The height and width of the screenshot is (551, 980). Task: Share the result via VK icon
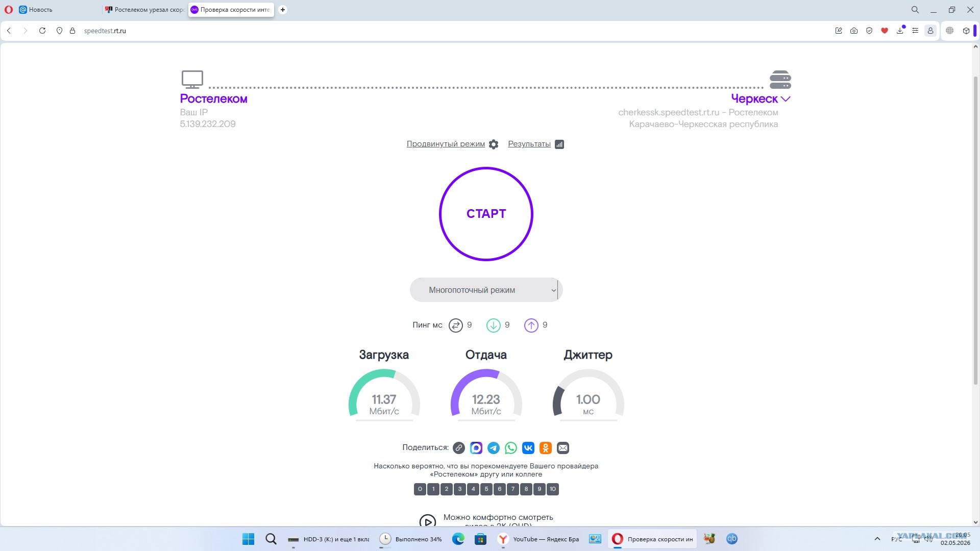[528, 448]
